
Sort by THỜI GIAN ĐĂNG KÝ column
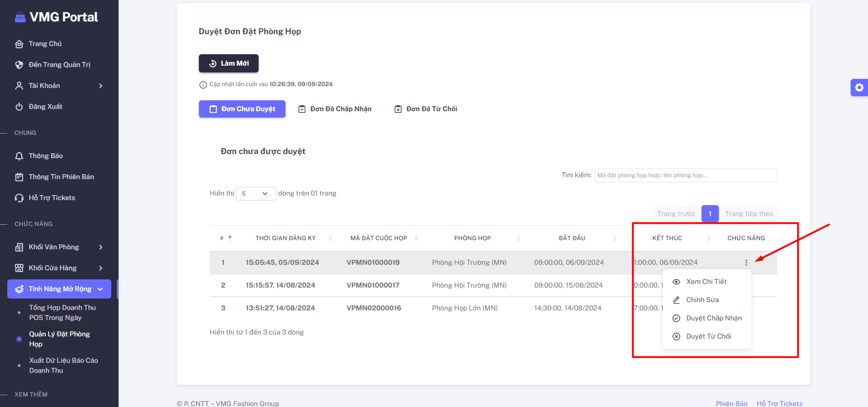[331, 238]
